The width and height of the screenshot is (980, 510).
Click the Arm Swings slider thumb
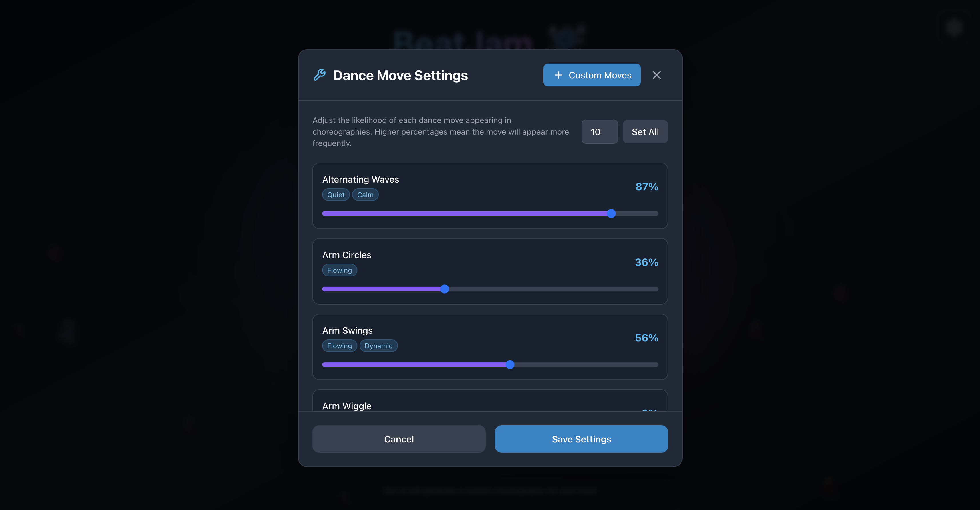coord(510,365)
